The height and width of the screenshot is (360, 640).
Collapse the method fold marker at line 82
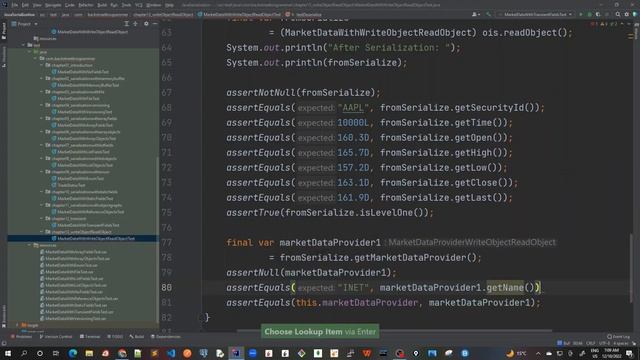[x=202, y=318]
